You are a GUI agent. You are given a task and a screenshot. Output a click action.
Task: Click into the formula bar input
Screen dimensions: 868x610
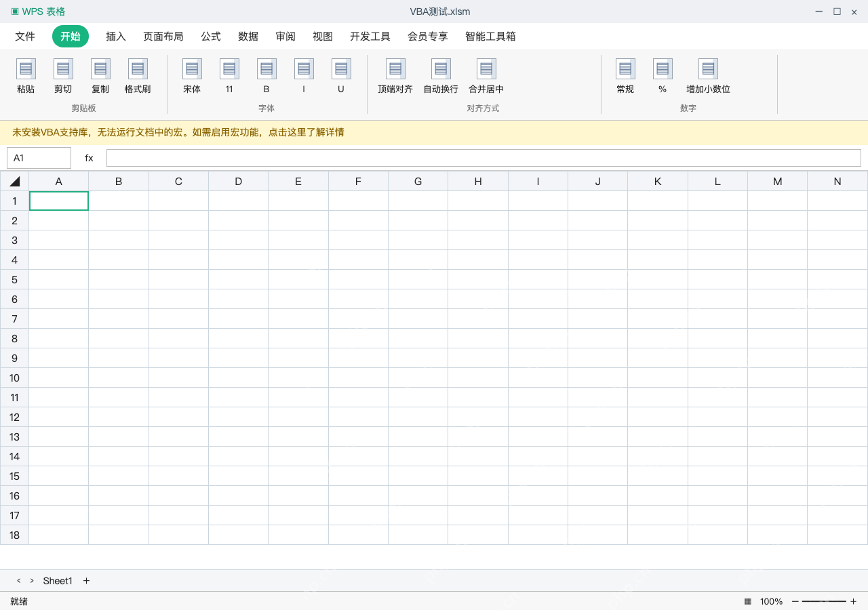(x=484, y=158)
